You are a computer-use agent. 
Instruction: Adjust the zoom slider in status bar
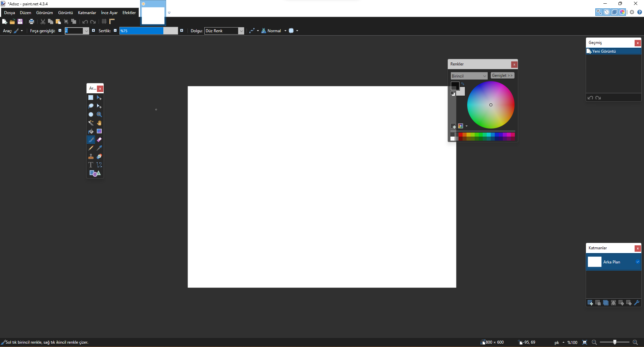pos(615,342)
